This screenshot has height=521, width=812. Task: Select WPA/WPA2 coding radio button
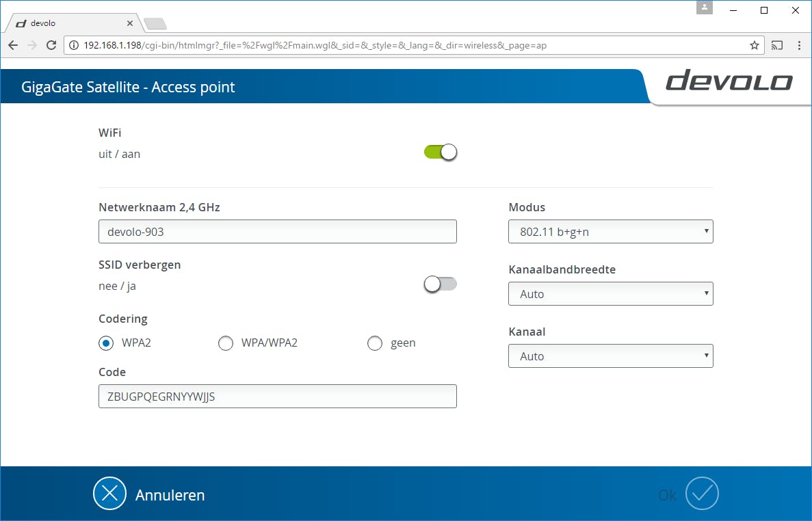point(226,343)
